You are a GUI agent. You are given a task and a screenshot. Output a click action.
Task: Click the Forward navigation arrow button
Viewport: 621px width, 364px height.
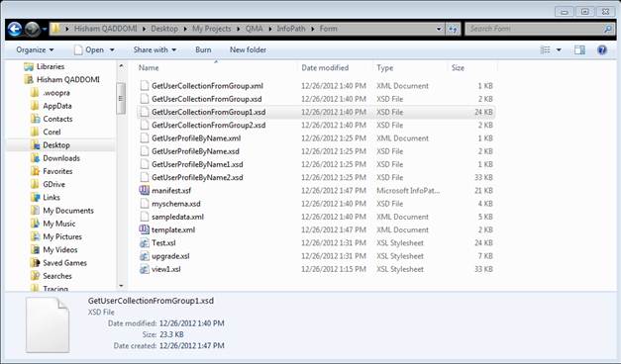[32, 29]
